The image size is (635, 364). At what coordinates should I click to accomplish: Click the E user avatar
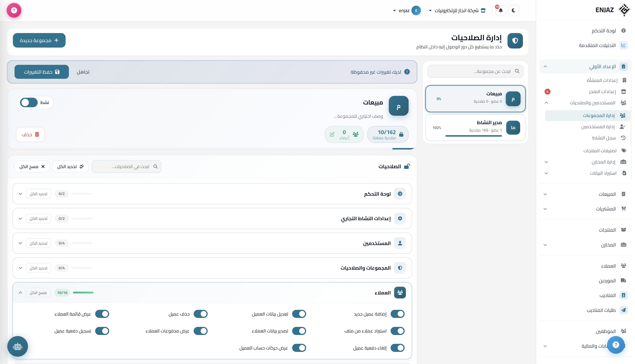[x=416, y=10]
